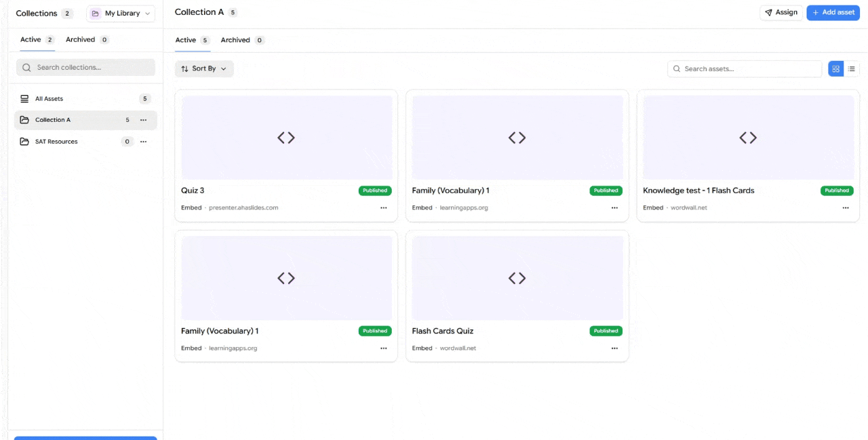
Task: Switch to list view
Action: (852, 68)
